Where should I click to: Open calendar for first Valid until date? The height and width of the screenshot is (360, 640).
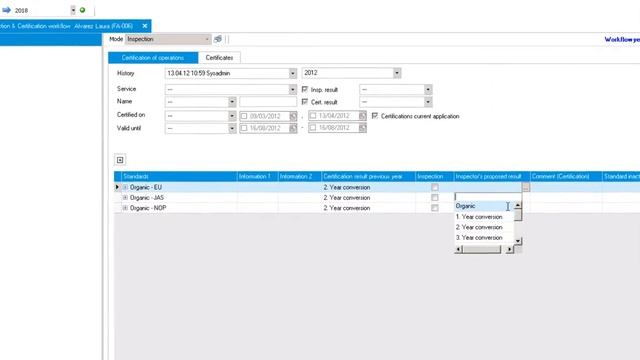[x=293, y=128]
